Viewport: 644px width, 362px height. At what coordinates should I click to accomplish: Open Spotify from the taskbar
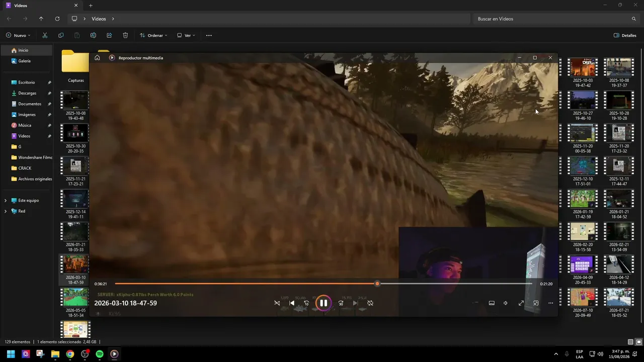click(x=100, y=354)
